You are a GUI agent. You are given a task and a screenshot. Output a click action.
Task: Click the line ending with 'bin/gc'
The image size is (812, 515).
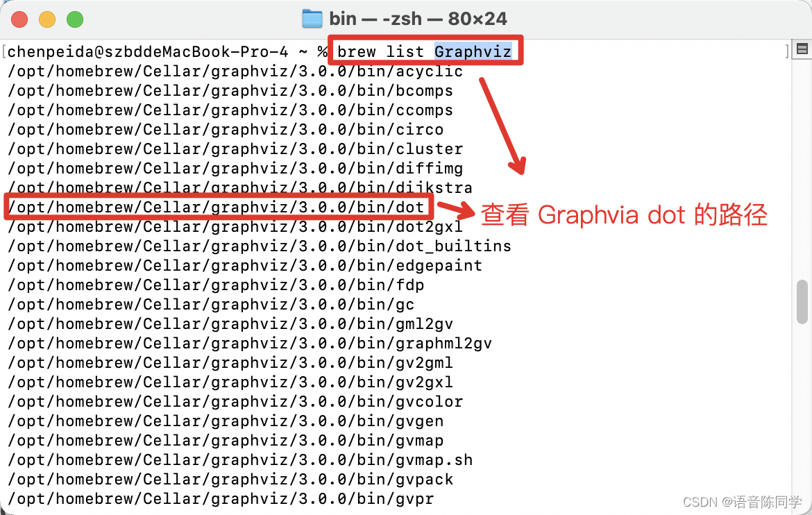(x=211, y=305)
